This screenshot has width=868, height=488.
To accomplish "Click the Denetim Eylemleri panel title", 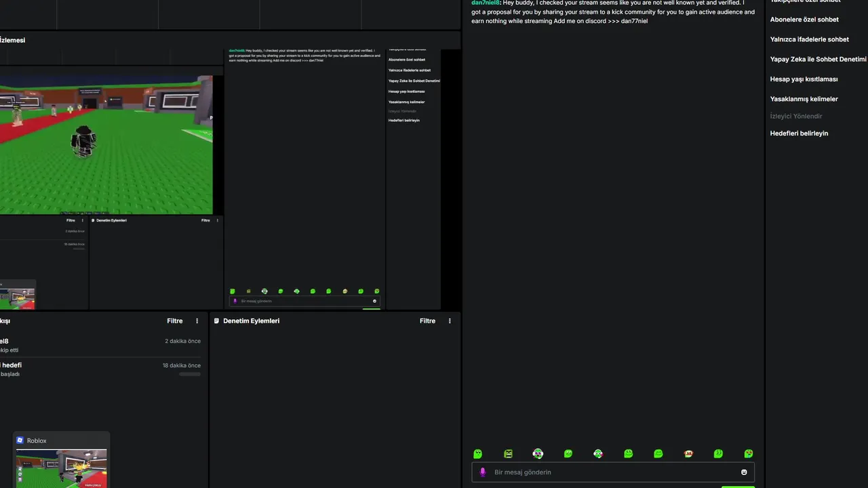I will pyautogui.click(x=251, y=321).
